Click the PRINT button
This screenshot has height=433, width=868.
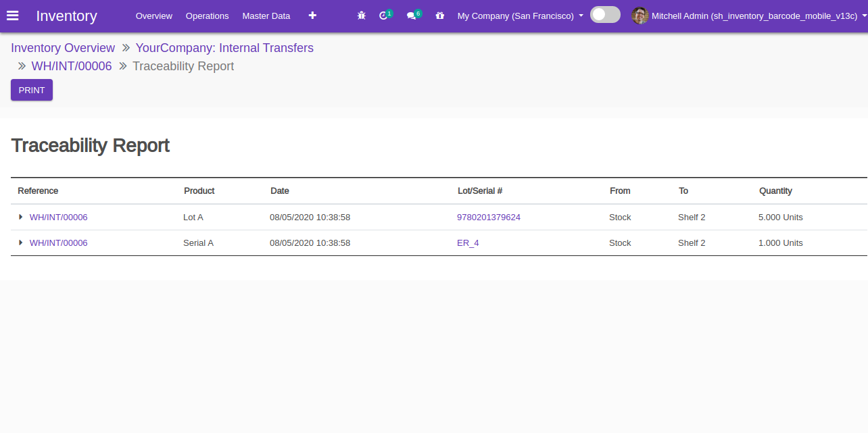click(32, 90)
